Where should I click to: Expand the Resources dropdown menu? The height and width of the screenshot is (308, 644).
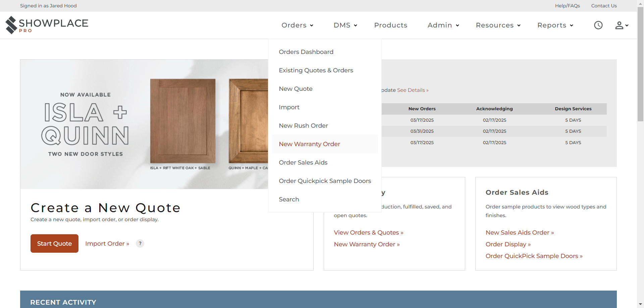498,25
